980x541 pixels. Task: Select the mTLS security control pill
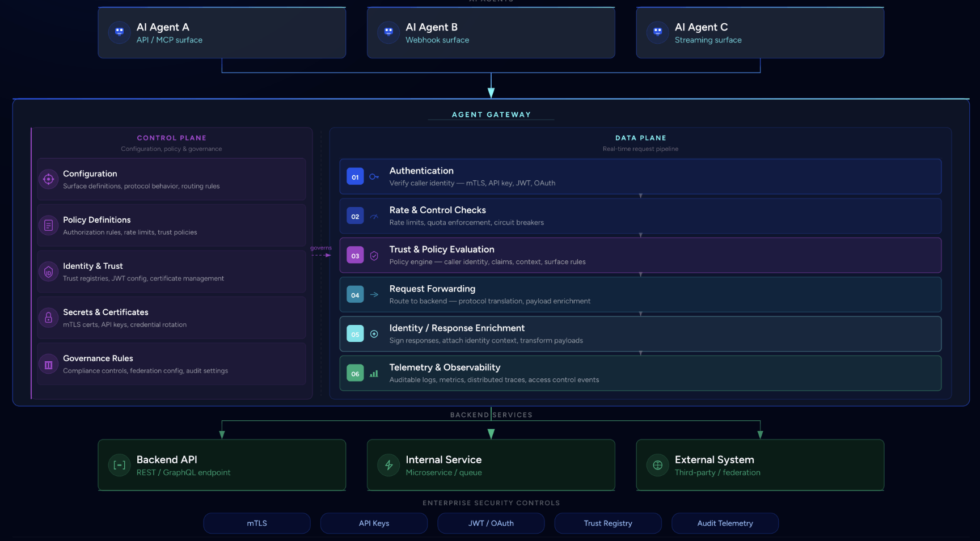tap(257, 523)
